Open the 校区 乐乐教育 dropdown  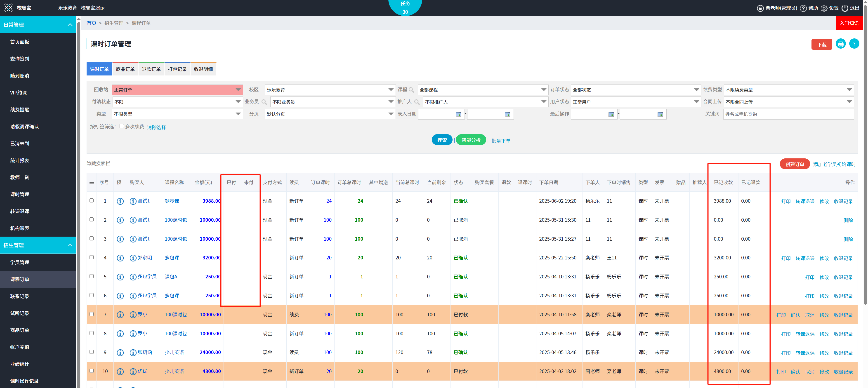point(330,90)
